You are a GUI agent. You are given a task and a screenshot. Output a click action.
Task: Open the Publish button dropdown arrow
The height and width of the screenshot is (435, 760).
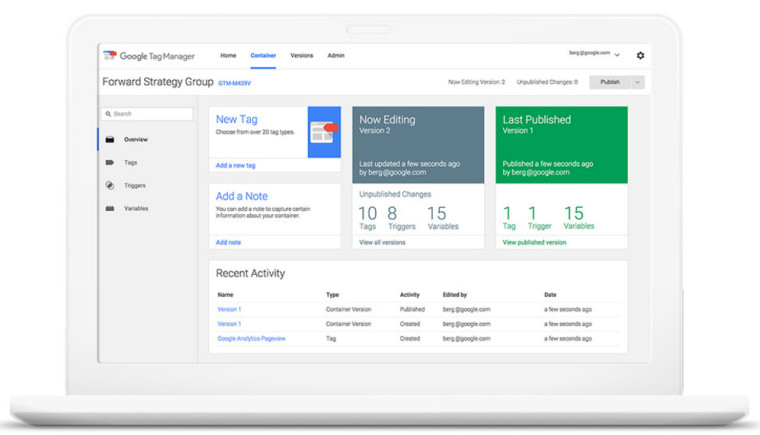pos(637,82)
